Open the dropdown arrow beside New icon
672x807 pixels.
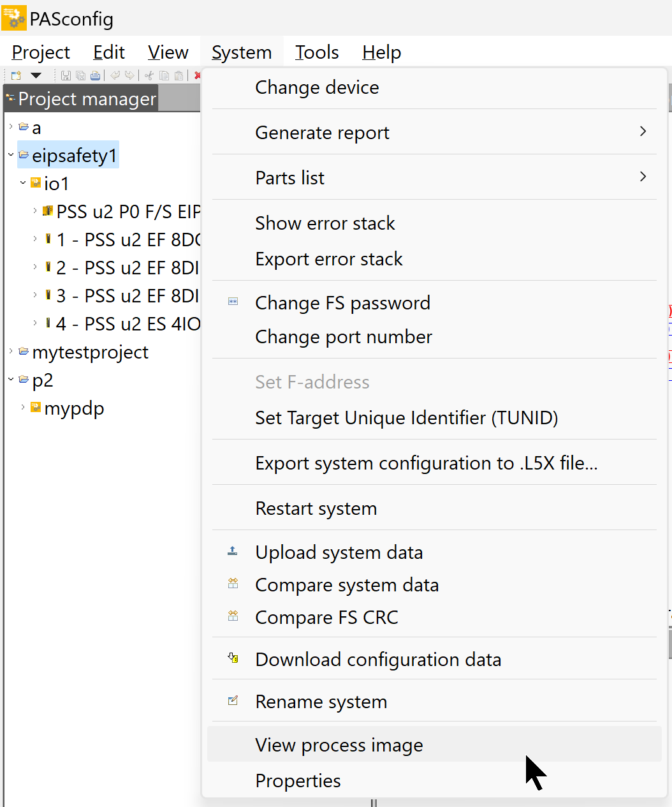click(x=36, y=75)
